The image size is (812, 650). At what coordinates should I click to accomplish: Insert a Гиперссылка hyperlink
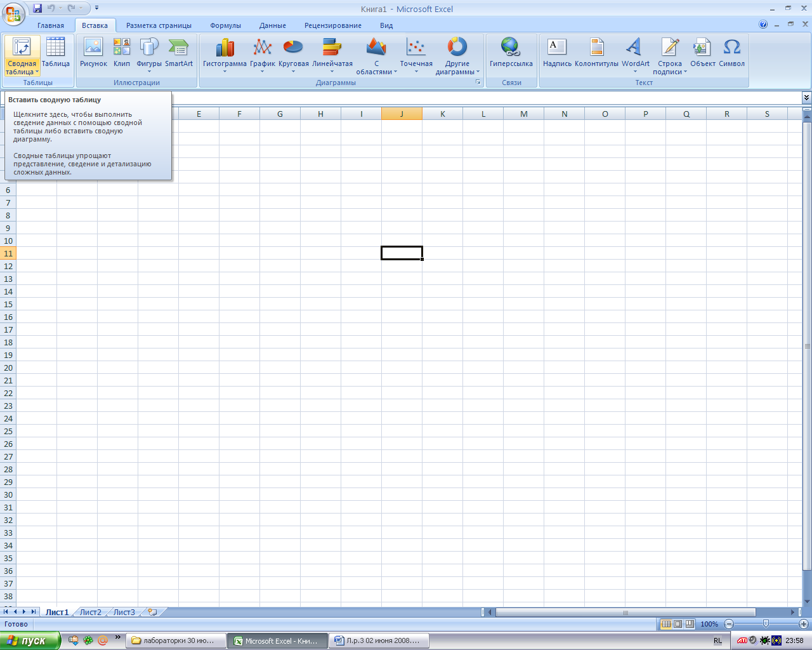(x=511, y=52)
